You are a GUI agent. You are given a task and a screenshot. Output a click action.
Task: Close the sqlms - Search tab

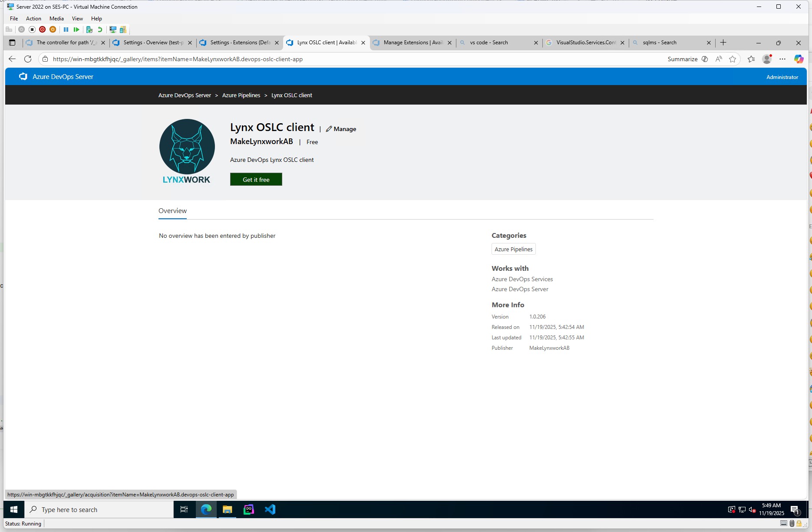click(709, 43)
